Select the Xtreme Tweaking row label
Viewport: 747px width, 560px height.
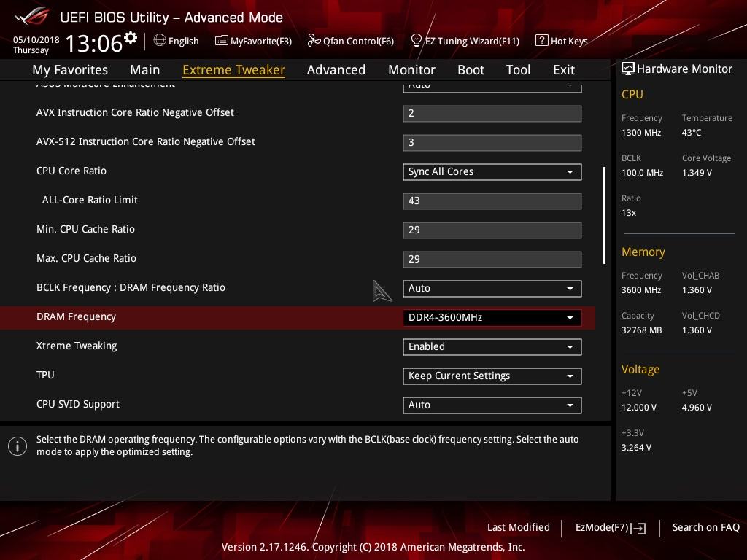point(77,346)
